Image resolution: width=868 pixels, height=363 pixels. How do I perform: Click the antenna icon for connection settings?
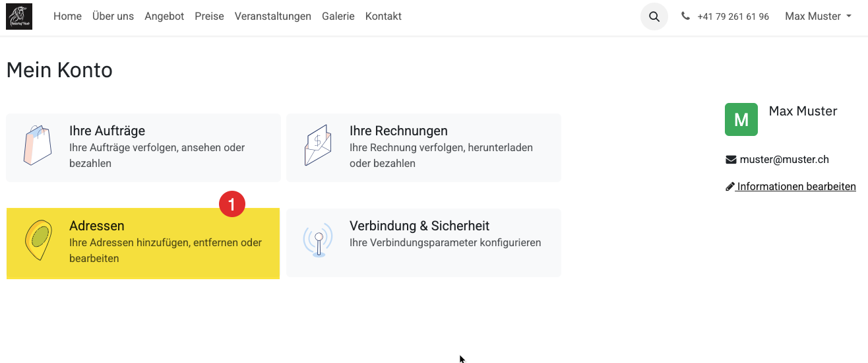click(x=318, y=240)
